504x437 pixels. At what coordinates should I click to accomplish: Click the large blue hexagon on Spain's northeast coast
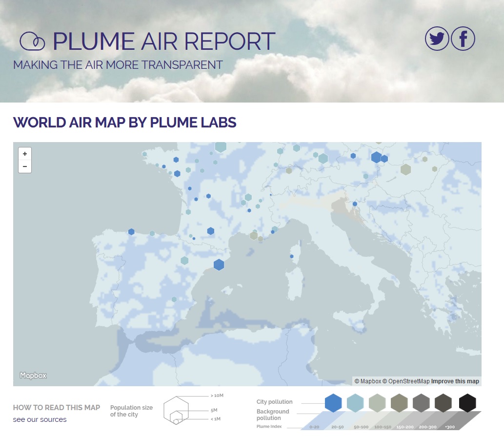tap(219, 265)
